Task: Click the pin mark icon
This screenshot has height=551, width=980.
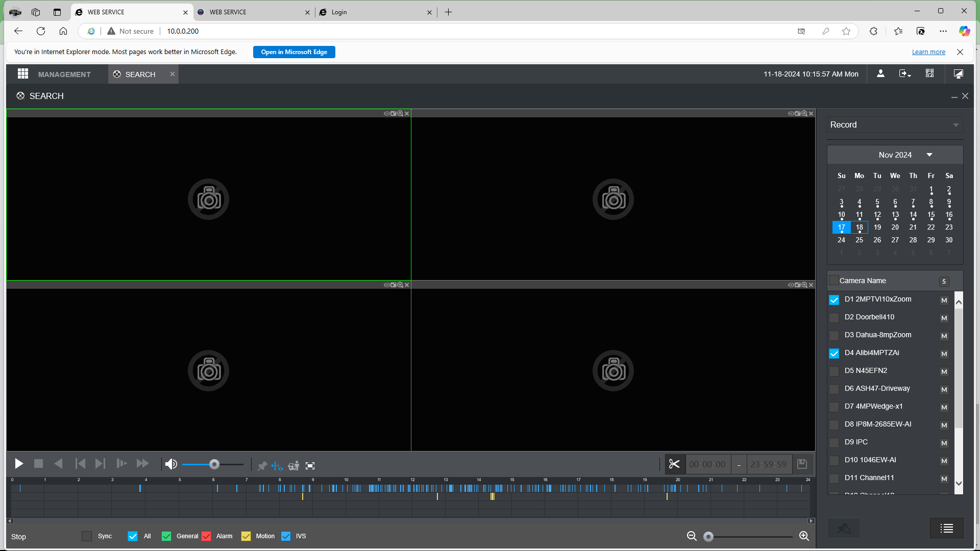Action: click(x=262, y=466)
